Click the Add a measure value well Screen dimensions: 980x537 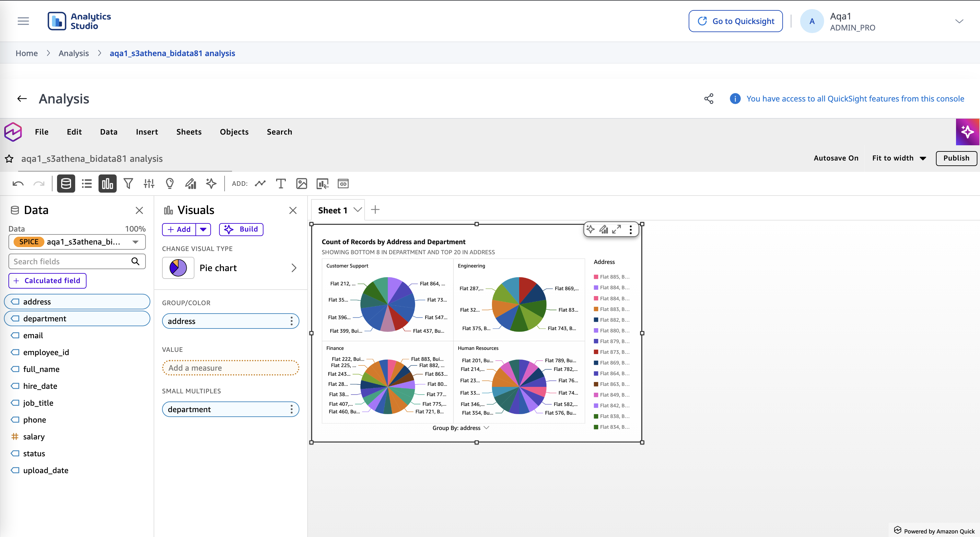[230, 368]
